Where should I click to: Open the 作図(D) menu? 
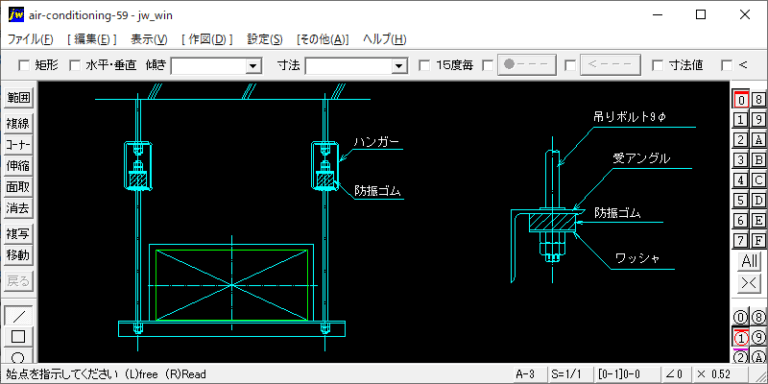(207, 40)
